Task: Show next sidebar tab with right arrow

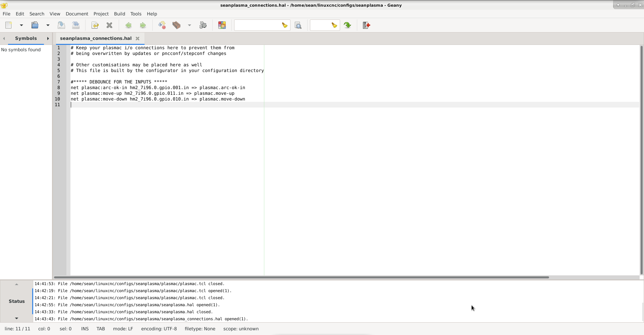Action: pyautogui.click(x=48, y=39)
